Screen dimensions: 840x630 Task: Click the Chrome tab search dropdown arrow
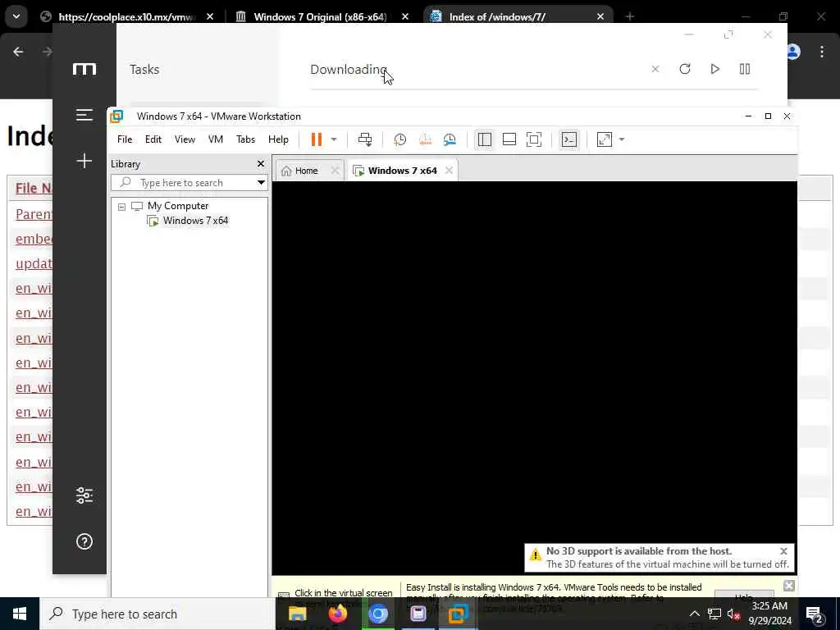pos(16,16)
